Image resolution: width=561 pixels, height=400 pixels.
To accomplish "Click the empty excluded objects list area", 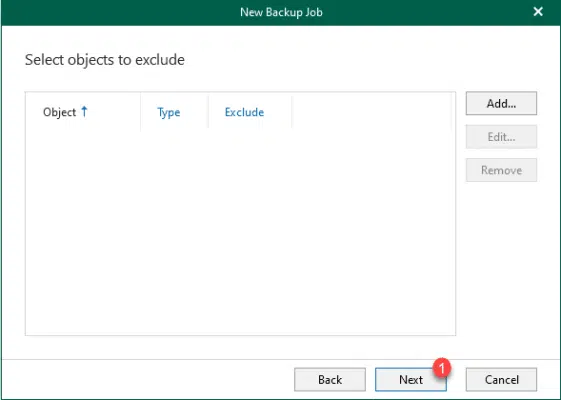I will click(240, 233).
